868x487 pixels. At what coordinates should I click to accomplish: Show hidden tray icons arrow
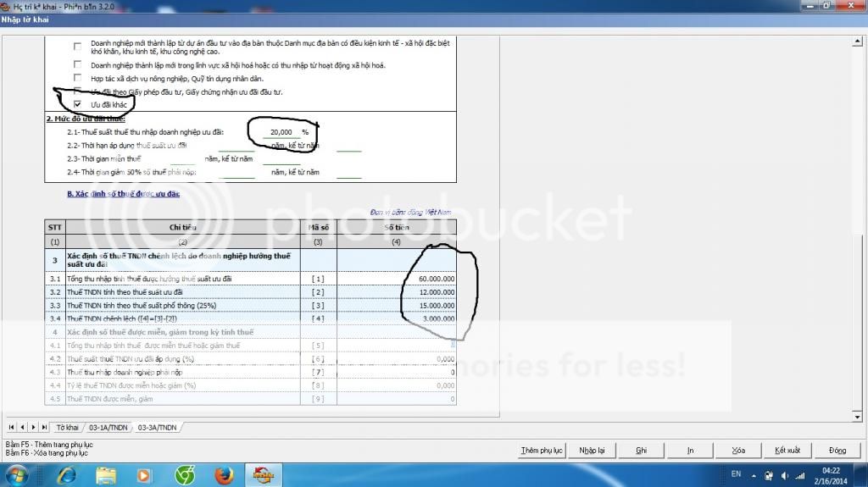point(753,475)
